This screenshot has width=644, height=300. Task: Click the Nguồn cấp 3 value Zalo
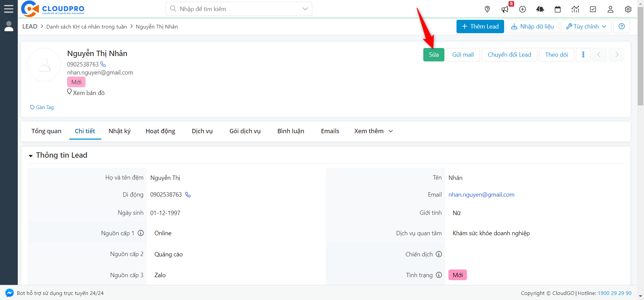point(160,275)
